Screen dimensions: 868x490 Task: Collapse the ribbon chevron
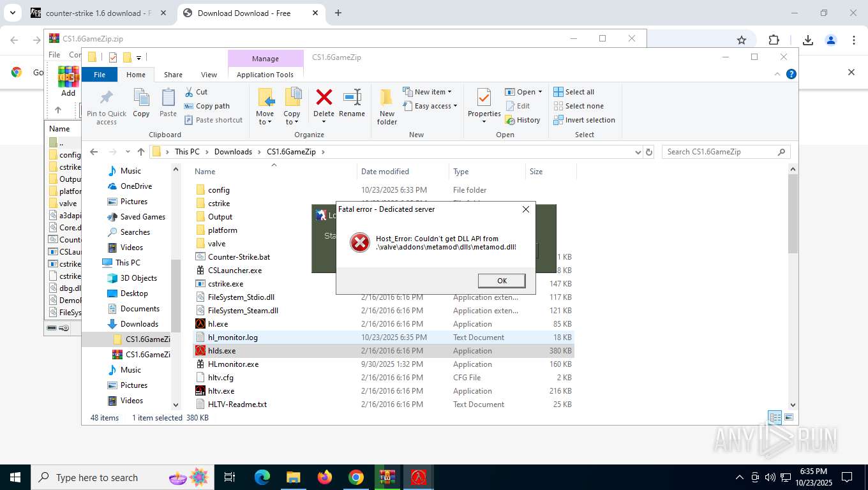pyautogui.click(x=777, y=74)
